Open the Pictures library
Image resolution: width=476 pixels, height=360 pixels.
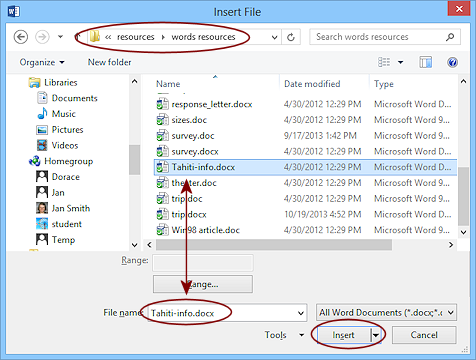pos(67,129)
